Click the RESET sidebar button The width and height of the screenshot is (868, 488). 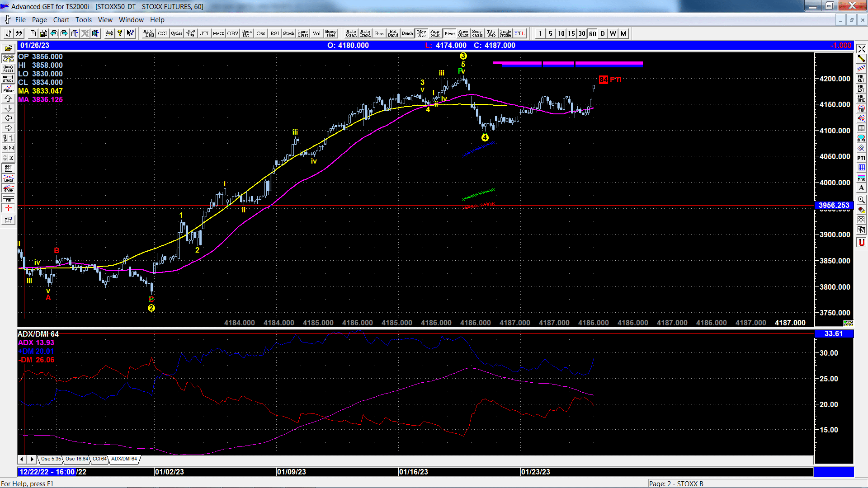tap(9, 68)
